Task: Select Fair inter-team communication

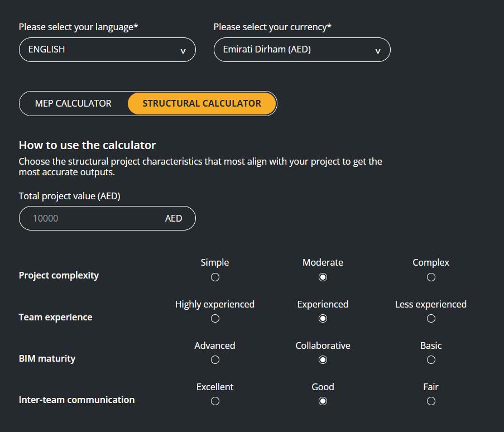Action: (431, 401)
